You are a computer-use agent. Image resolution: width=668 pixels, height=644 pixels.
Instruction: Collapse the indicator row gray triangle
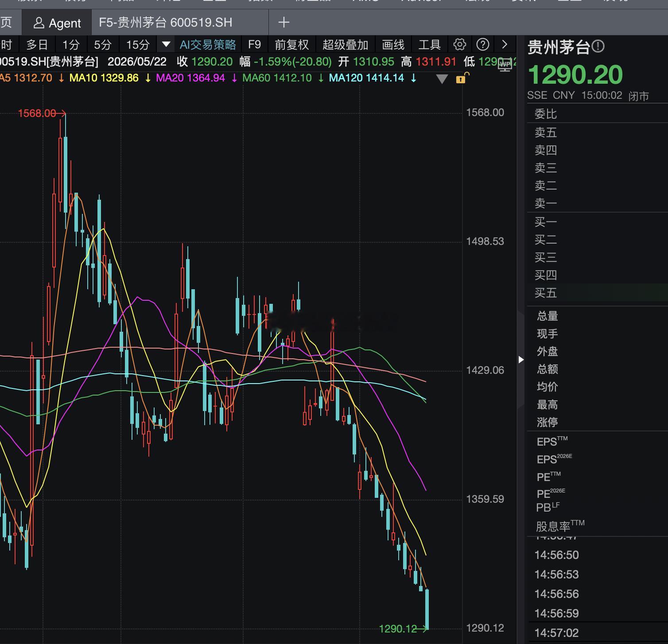[442, 79]
